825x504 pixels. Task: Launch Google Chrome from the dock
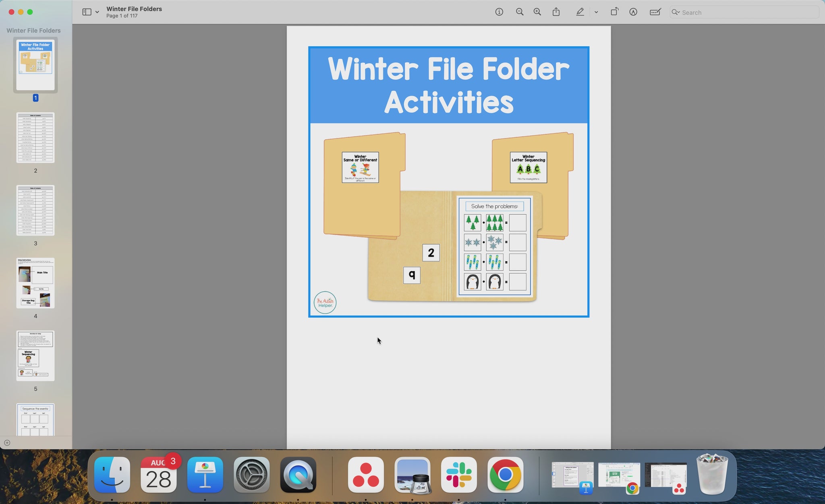click(505, 475)
